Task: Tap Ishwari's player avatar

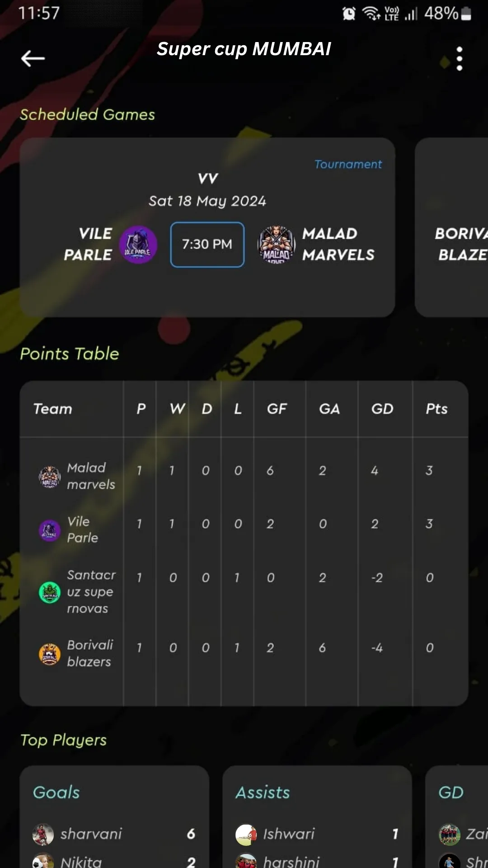Action: tap(246, 834)
